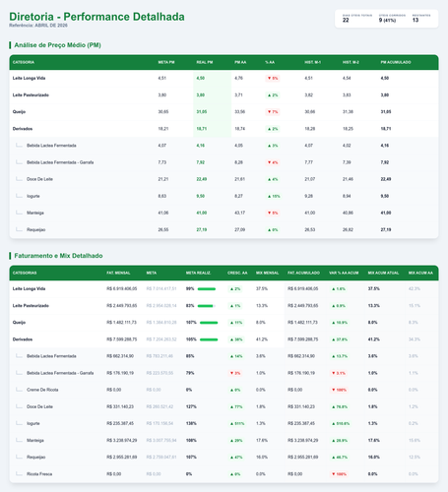
Task: Click the Doce De Leite Meta PM 21,21
Action: (x=163, y=179)
